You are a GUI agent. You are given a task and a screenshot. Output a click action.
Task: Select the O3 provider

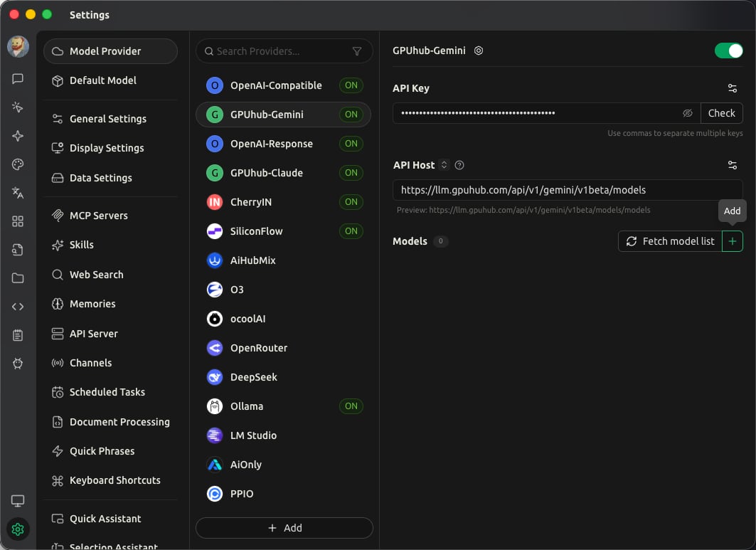click(x=284, y=290)
